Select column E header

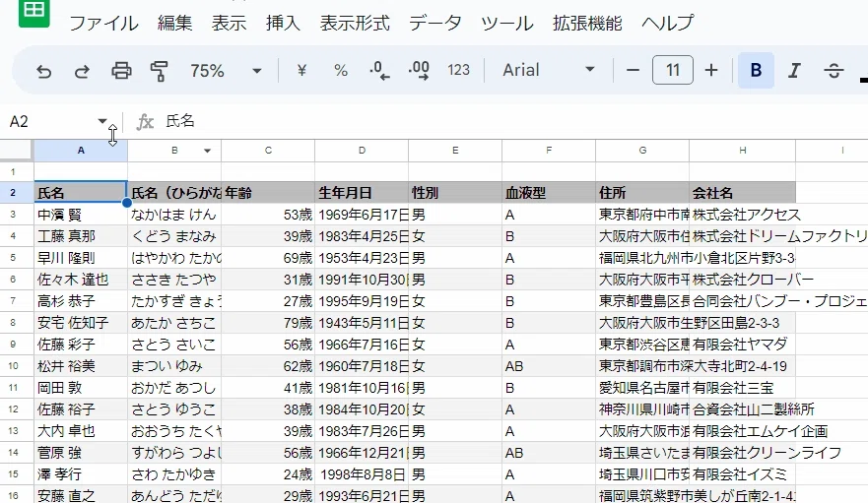point(455,151)
